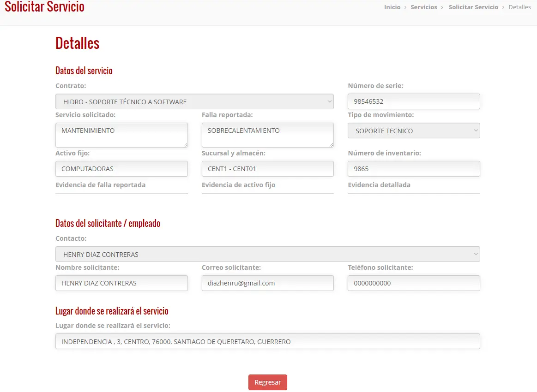Open the Contrato dropdown
Screen dimensions: 537x392
click(194, 101)
